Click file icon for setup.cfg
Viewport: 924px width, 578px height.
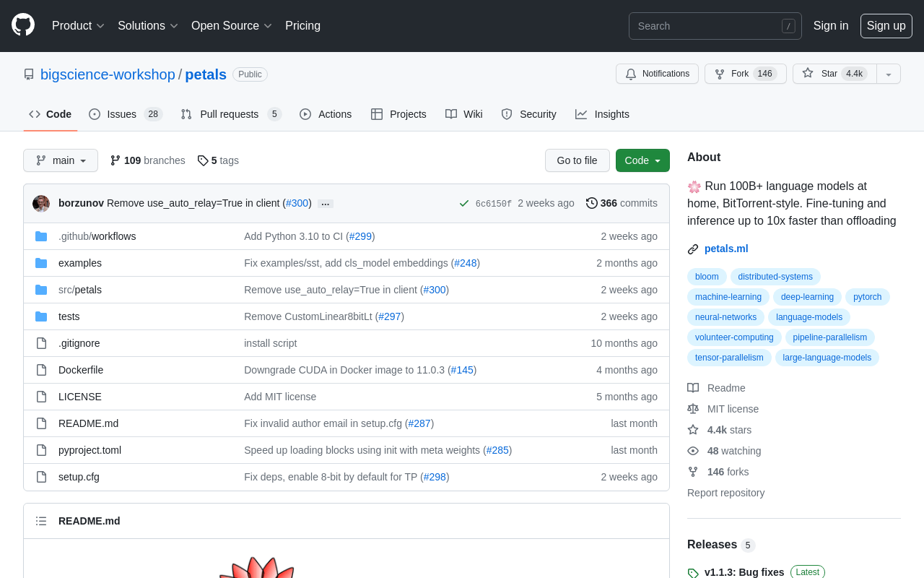(x=41, y=477)
